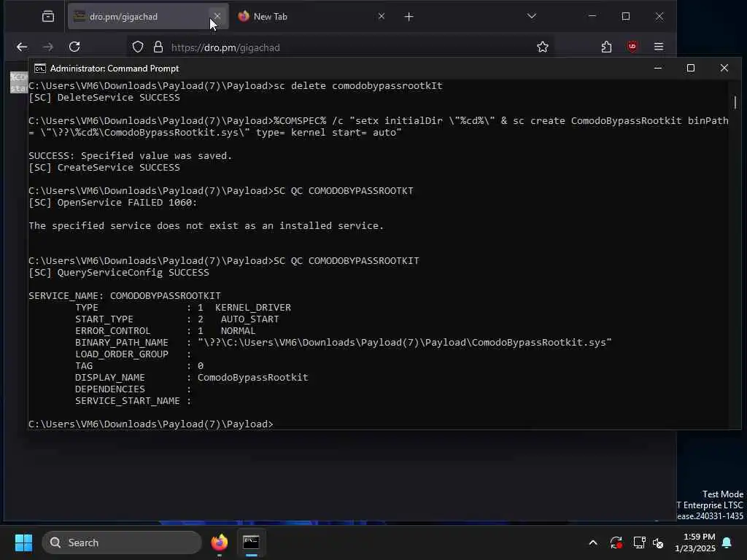747x560 pixels.
Task: Close the New Tab tab
Action: [381, 16]
